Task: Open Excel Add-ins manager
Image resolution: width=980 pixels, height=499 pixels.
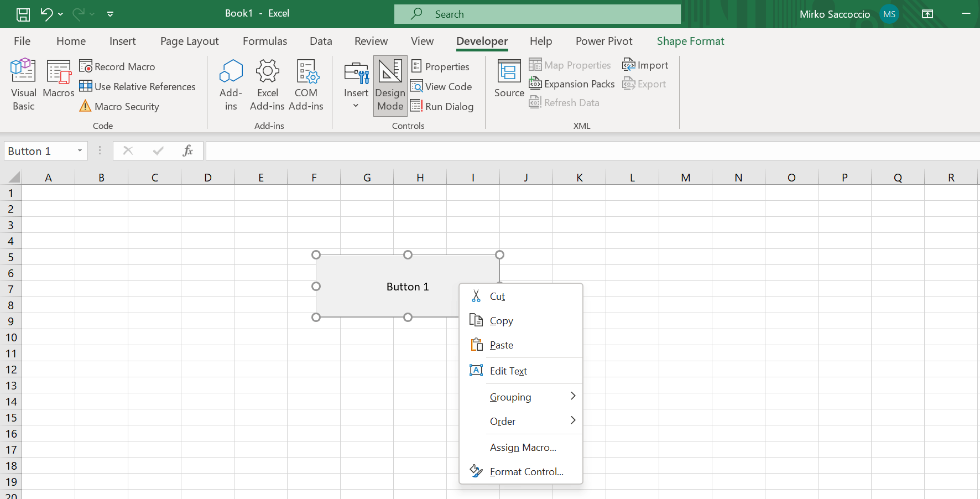Action: (x=267, y=85)
